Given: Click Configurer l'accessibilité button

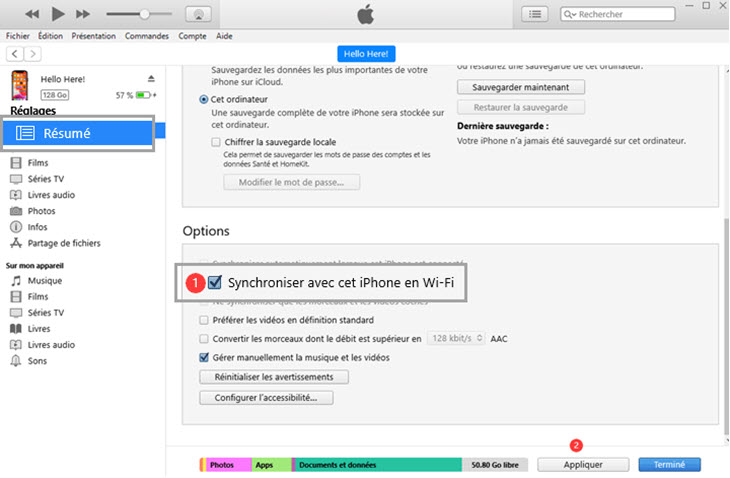Looking at the screenshot, I should [x=266, y=398].
